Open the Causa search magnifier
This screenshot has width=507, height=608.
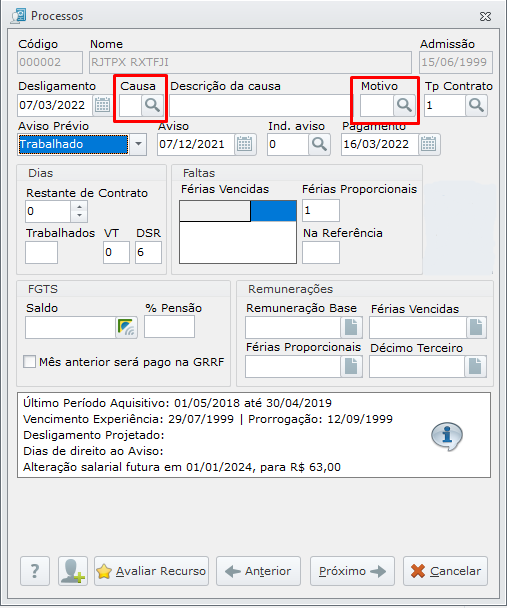coord(152,105)
